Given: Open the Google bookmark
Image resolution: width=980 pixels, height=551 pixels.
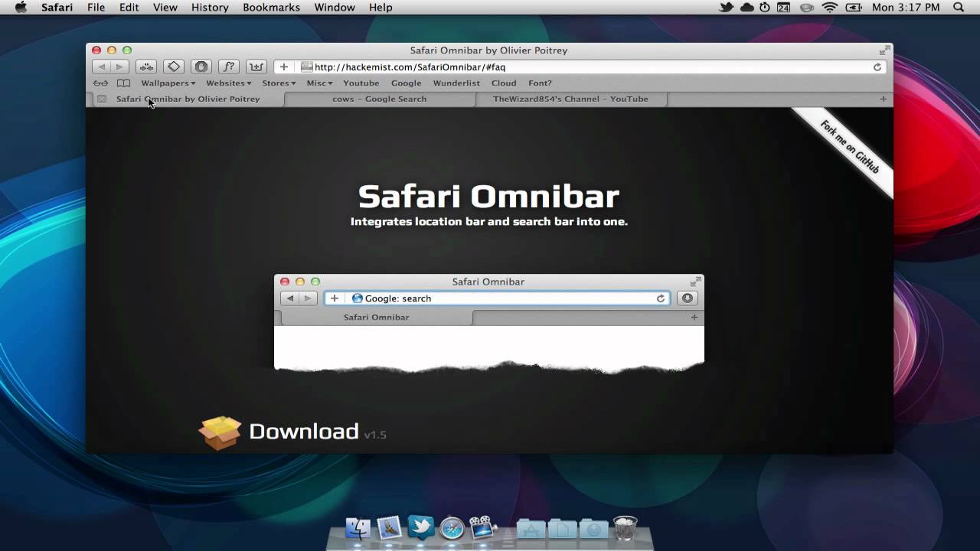Looking at the screenshot, I should coord(407,83).
